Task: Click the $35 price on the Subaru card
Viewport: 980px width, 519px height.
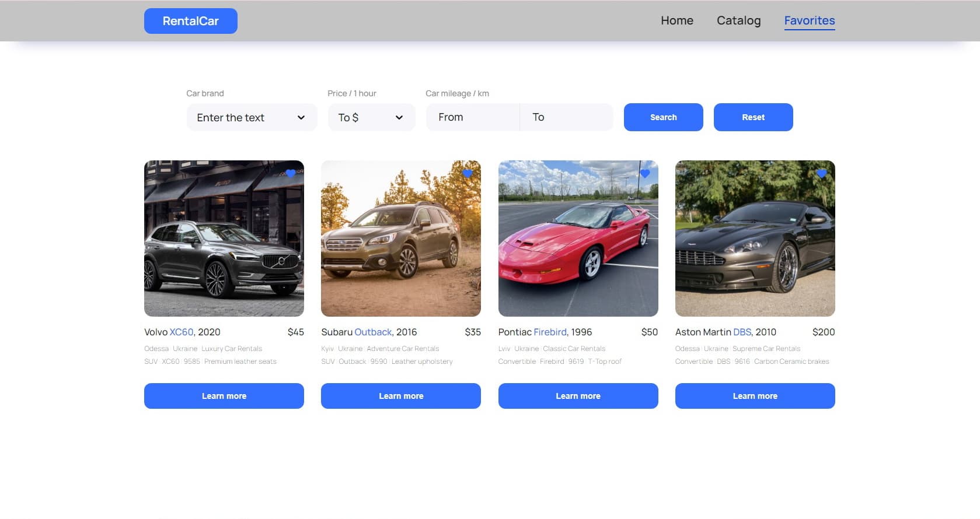Action: click(473, 332)
